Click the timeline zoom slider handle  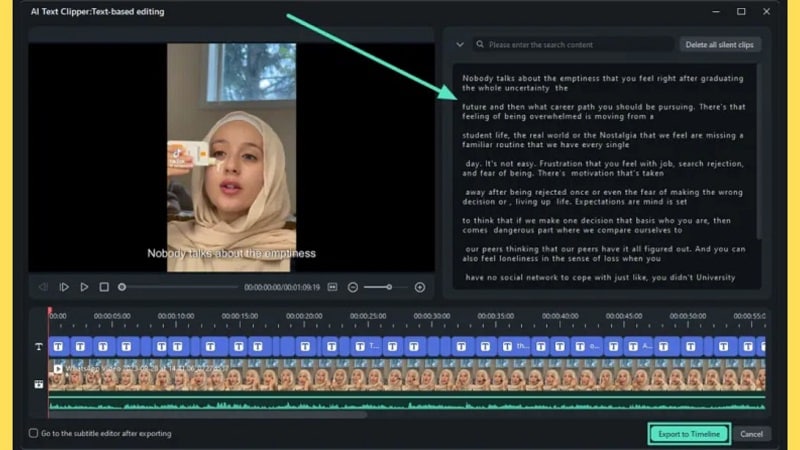pos(389,287)
